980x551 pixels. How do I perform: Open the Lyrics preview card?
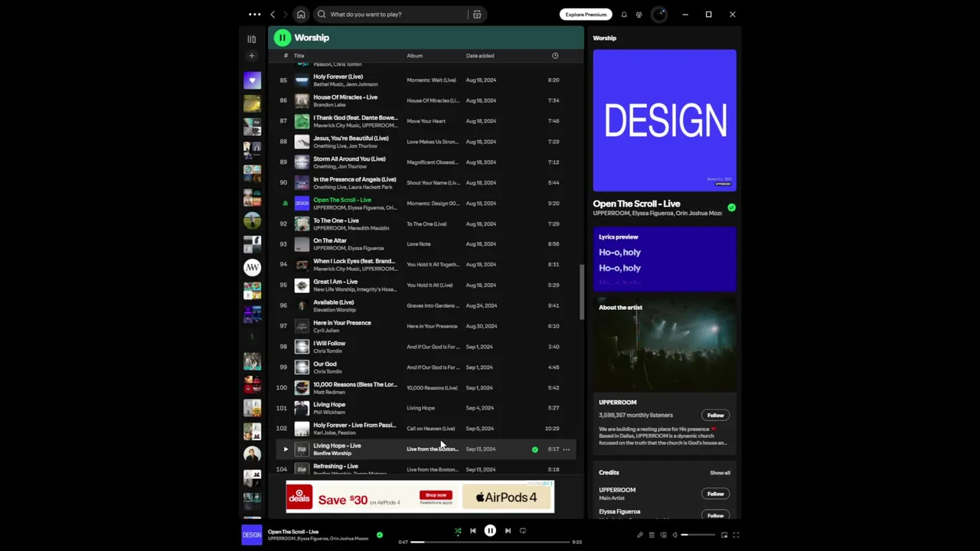[x=665, y=259]
